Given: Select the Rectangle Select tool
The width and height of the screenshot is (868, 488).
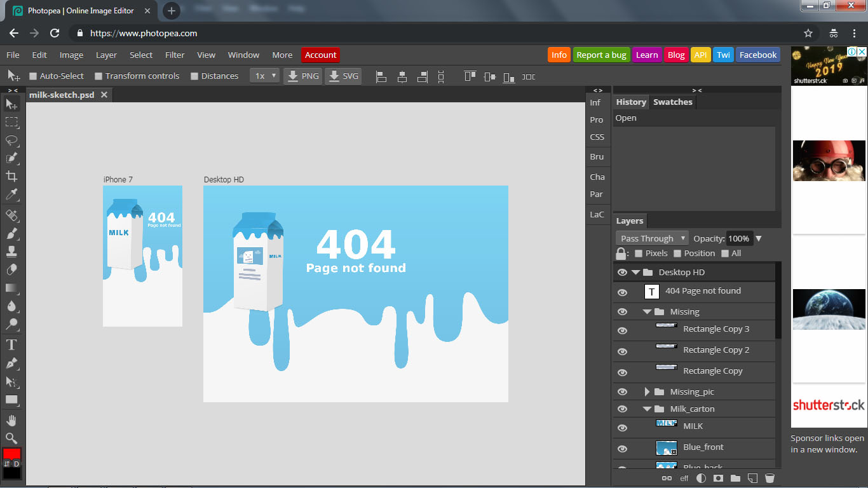Looking at the screenshot, I should point(11,122).
